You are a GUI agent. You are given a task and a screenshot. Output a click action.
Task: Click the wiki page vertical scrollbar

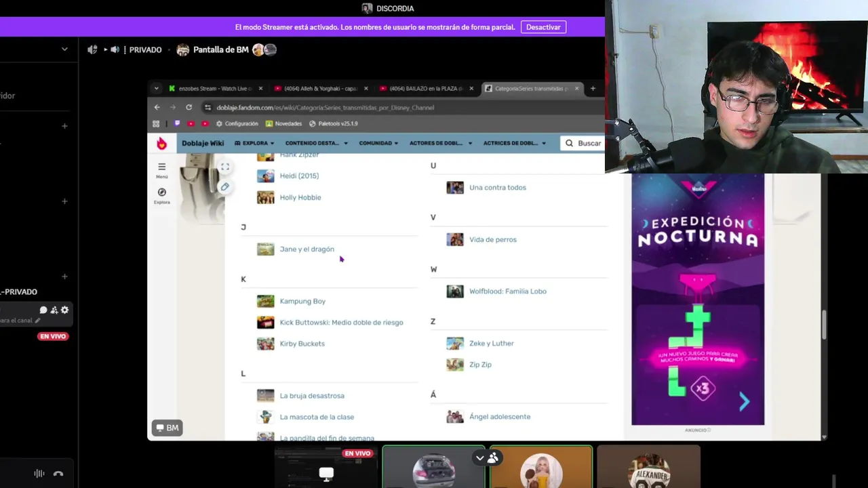coord(824,325)
